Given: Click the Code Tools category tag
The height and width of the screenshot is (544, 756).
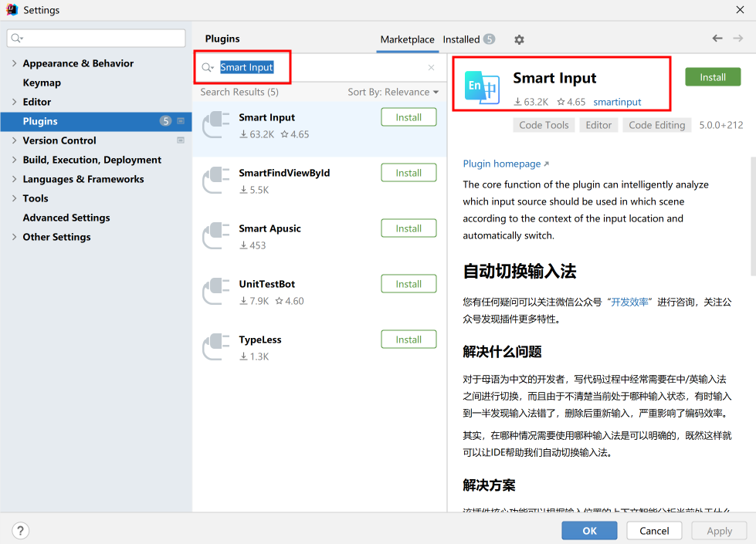Looking at the screenshot, I should click(x=544, y=124).
